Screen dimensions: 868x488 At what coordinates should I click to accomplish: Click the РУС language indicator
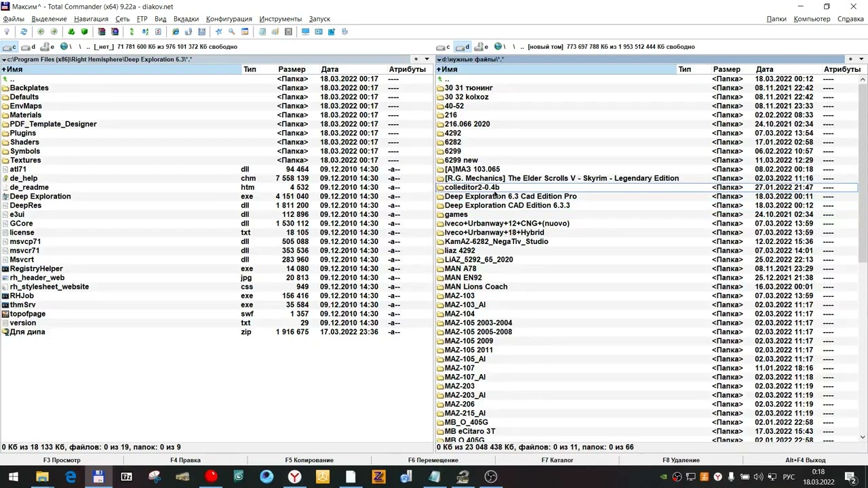[x=789, y=477]
